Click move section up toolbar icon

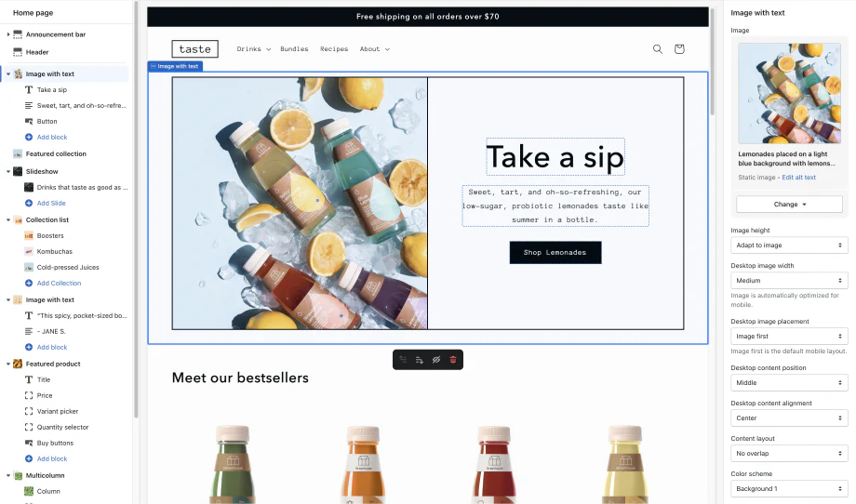click(x=403, y=360)
